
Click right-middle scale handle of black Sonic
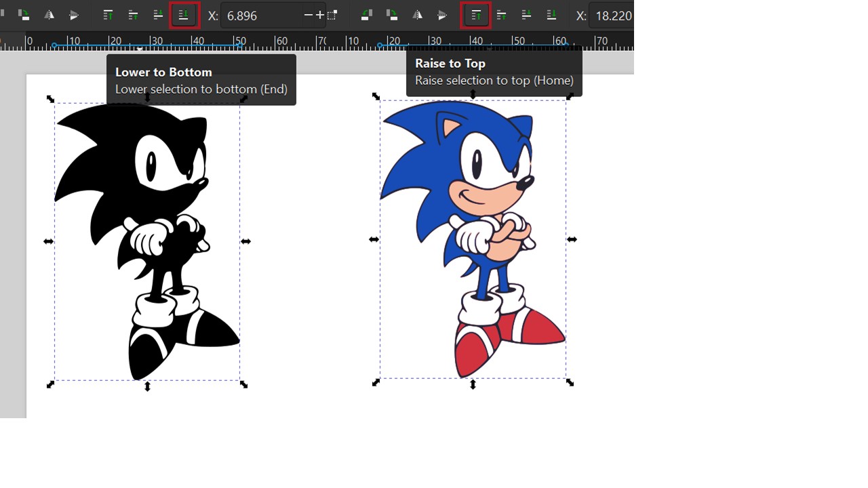(246, 241)
